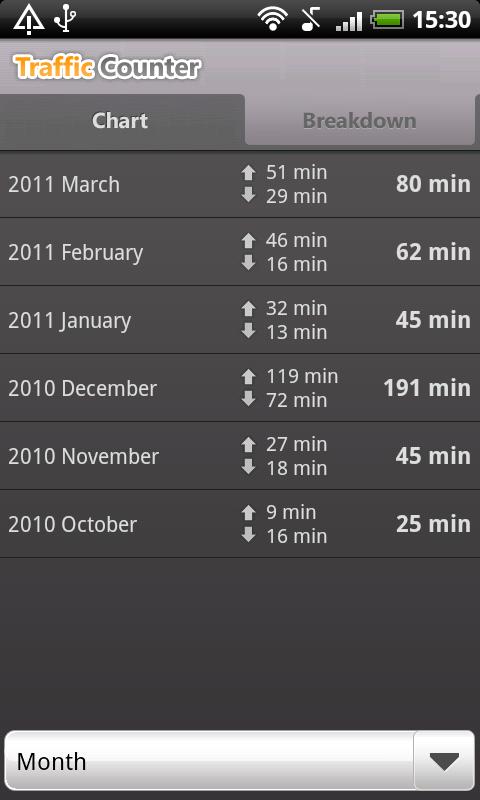
Task: Tap the 15:30 clock in status bar
Action: (442, 20)
